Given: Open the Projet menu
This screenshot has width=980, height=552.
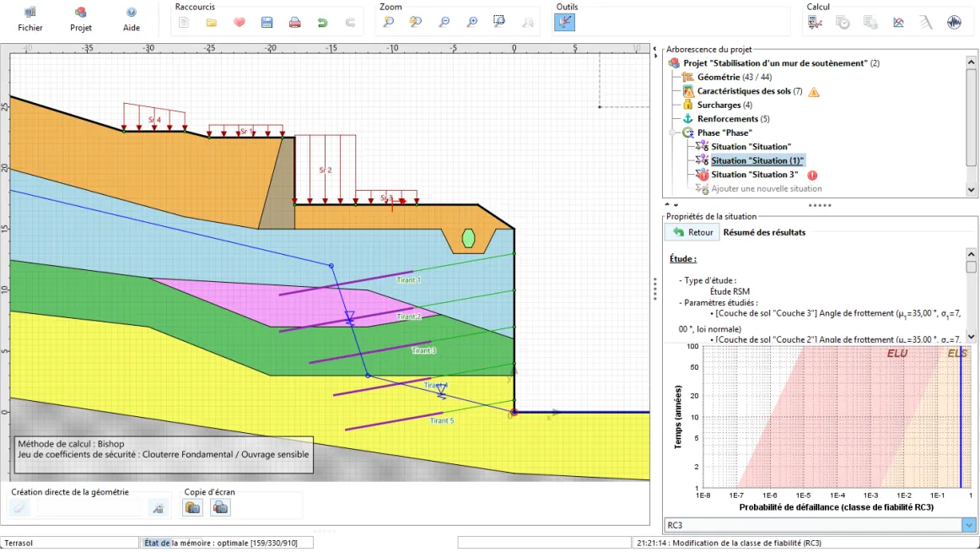Looking at the screenshot, I should 81,19.
